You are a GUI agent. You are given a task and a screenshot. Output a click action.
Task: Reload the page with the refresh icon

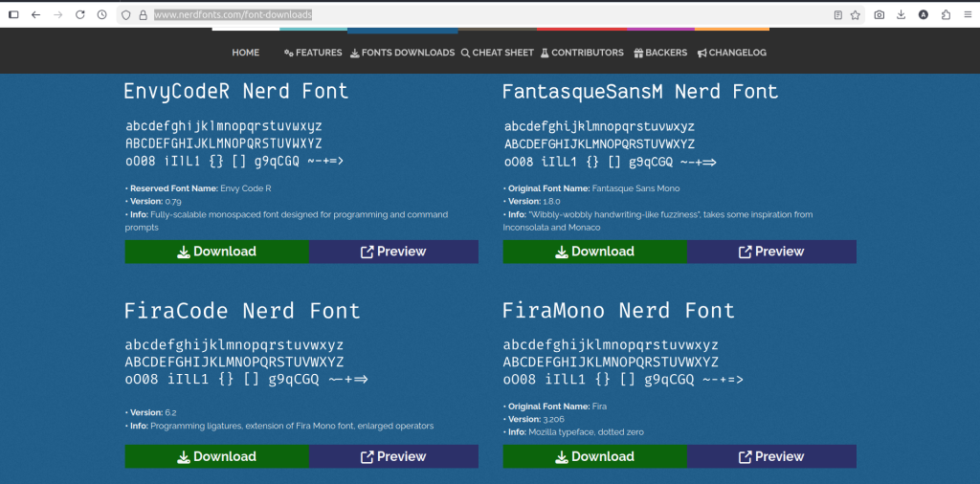tap(79, 15)
